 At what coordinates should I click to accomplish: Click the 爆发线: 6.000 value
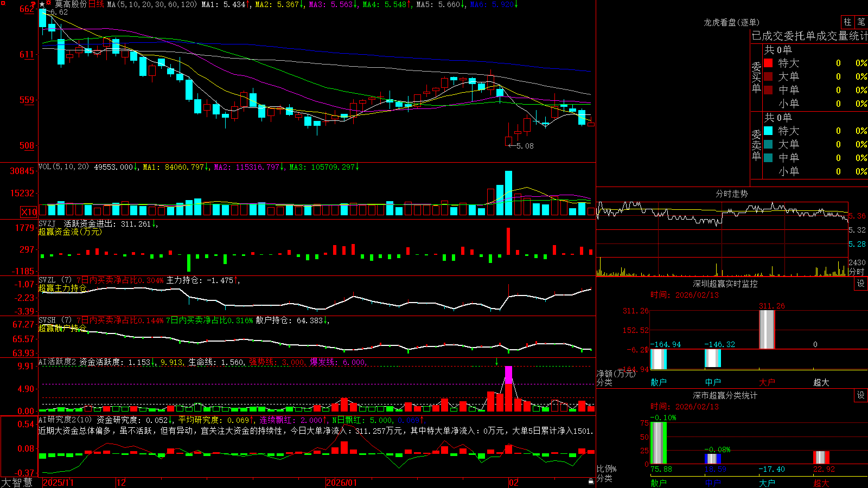click(337, 362)
